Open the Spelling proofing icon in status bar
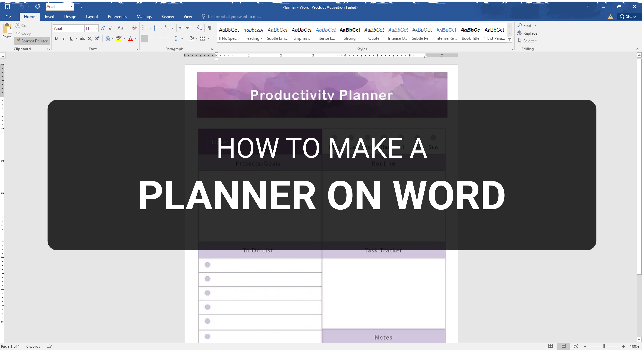Screen dimensions: 644x350 pyautogui.click(x=49, y=346)
